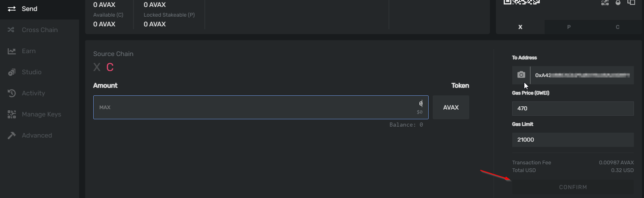Select X as source chain
Image resolution: width=644 pixels, height=198 pixels.
[97, 67]
